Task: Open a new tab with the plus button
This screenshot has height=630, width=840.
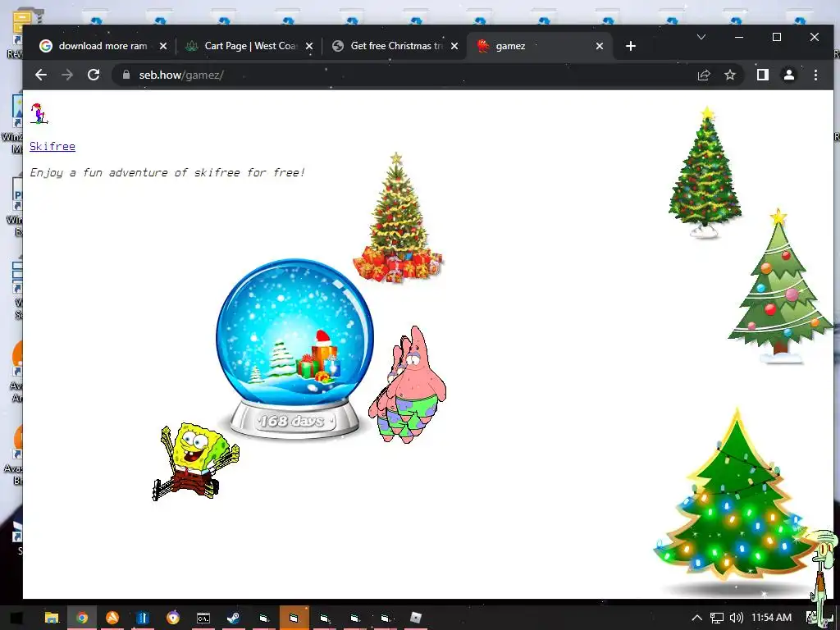Action: coord(631,46)
